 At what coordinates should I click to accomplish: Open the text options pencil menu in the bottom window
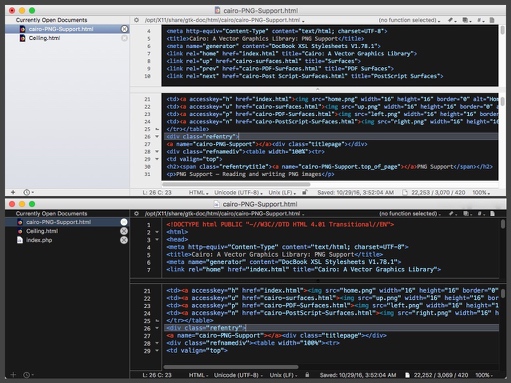452,213
